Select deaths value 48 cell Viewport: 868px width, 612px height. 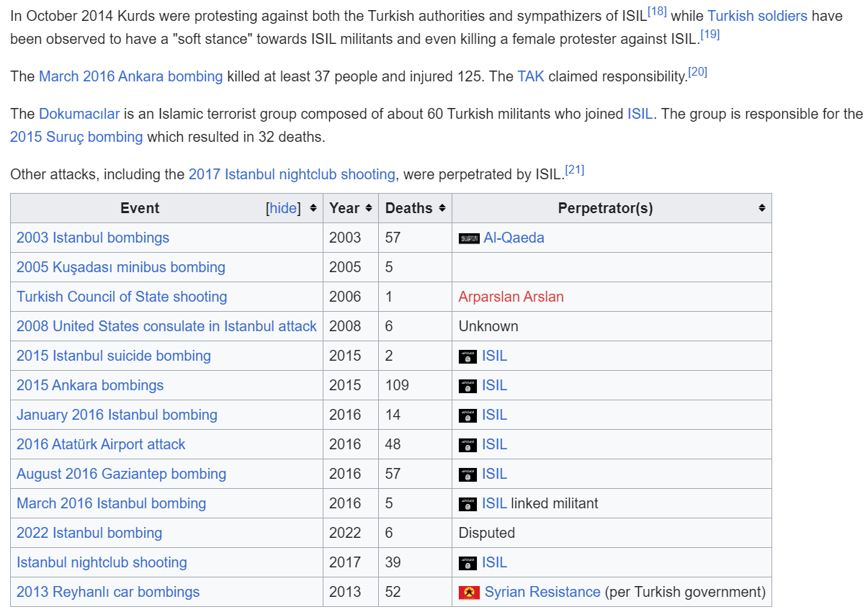[x=415, y=444]
